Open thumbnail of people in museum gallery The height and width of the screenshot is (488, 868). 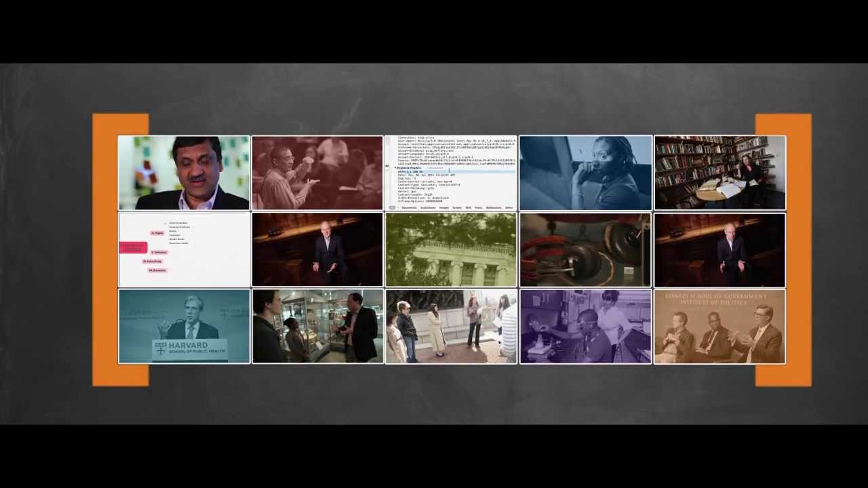(317, 327)
